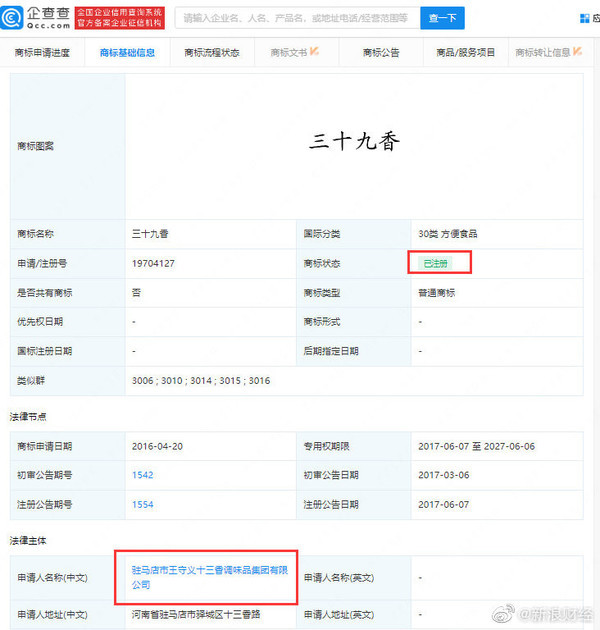This screenshot has width=600, height=630.
Task: Click the applicant address 河南省驻马店市驿城区十三香路
Action: click(196, 614)
